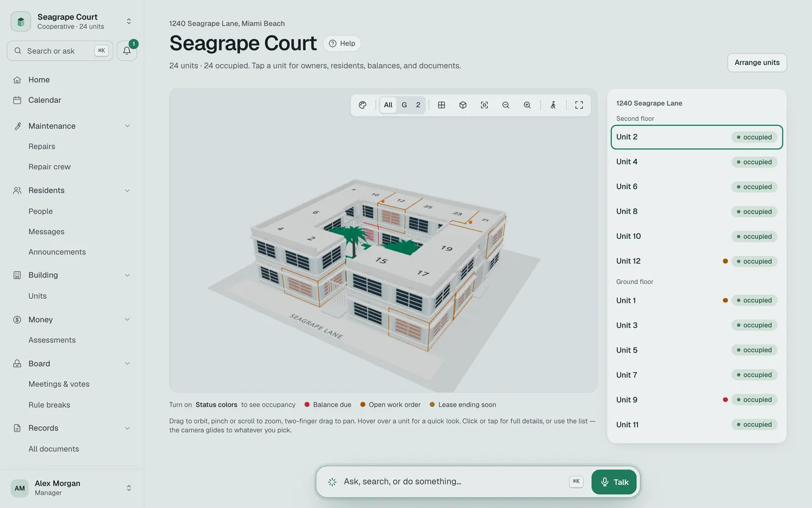Click the Home house icon
Image resolution: width=812 pixels, height=508 pixels.
pyautogui.click(x=17, y=80)
